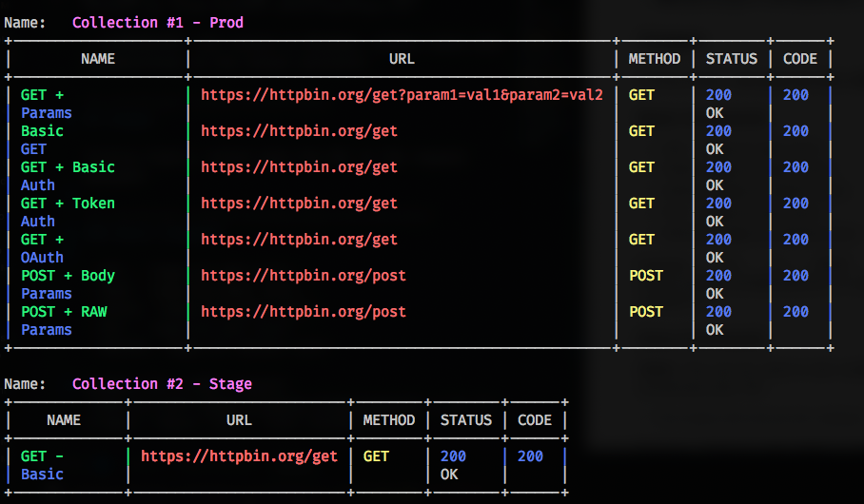Image resolution: width=864 pixels, height=504 pixels.
Task: Select the 'GET - Basic' row name
Action: (42, 465)
